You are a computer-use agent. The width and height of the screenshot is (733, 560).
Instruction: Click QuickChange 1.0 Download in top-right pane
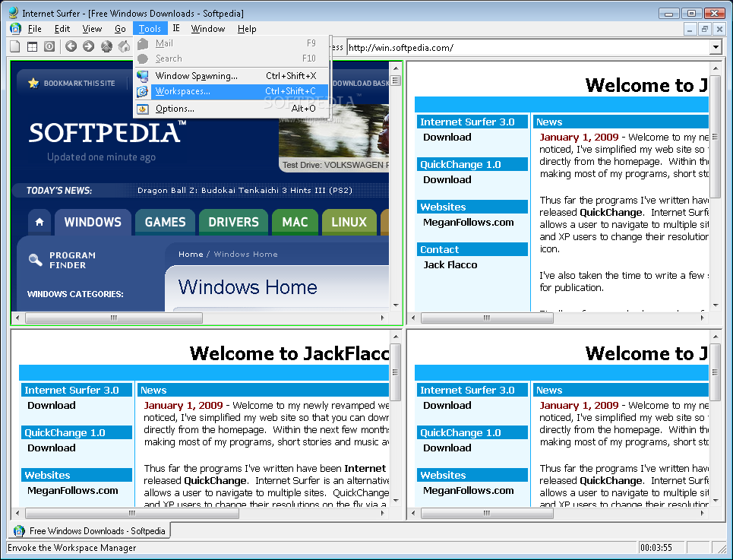[447, 179]
